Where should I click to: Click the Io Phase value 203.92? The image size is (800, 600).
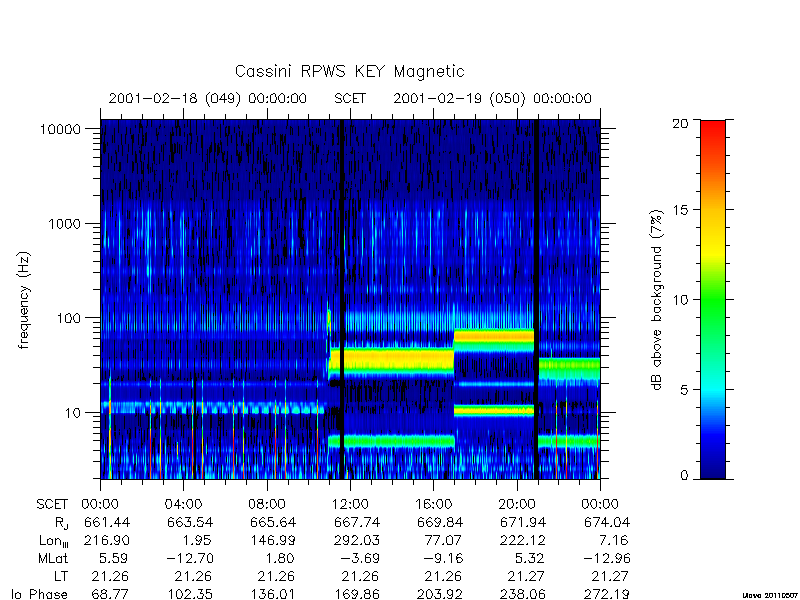[x=440, y=594]
